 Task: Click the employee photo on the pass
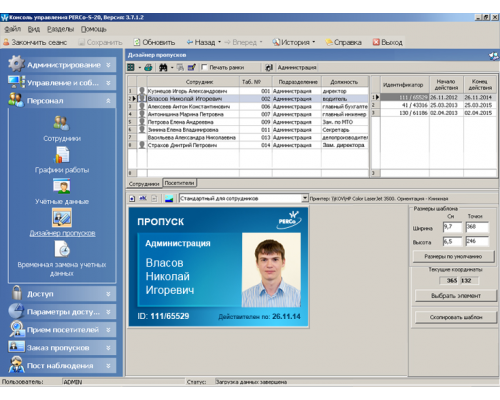coord(271,270)
